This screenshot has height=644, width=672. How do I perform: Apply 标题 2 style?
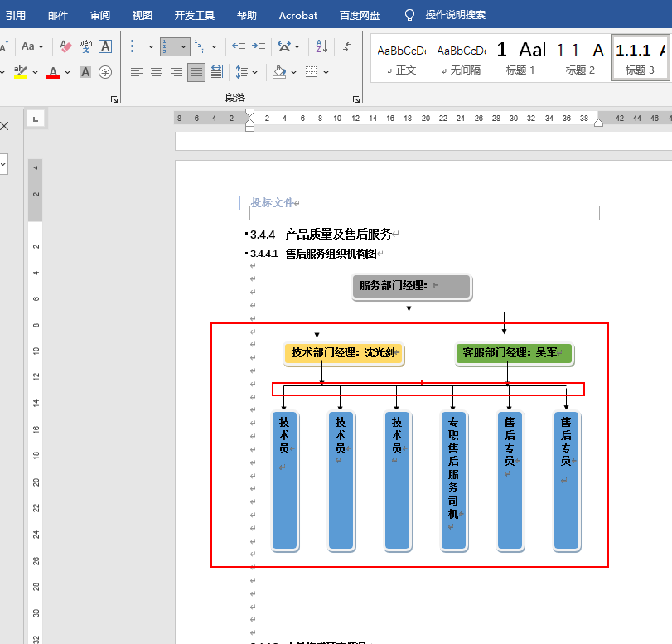pos(580,58)
